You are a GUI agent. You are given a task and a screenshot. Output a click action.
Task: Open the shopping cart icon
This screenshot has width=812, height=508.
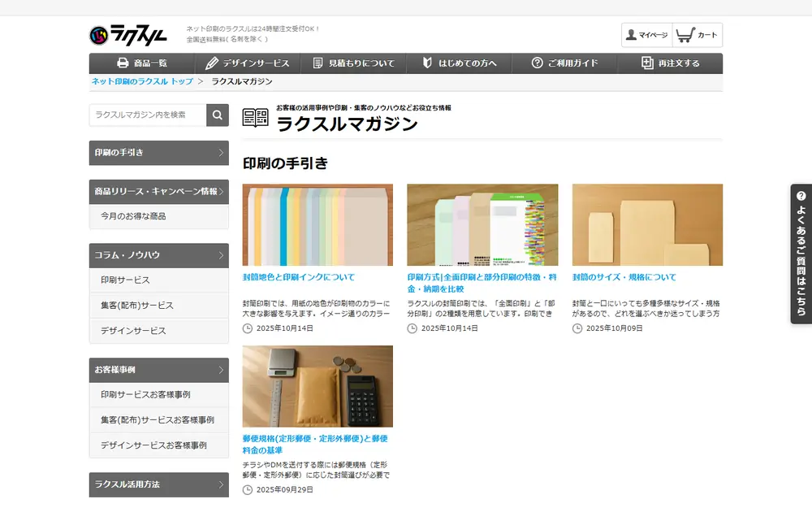point(685,35)
